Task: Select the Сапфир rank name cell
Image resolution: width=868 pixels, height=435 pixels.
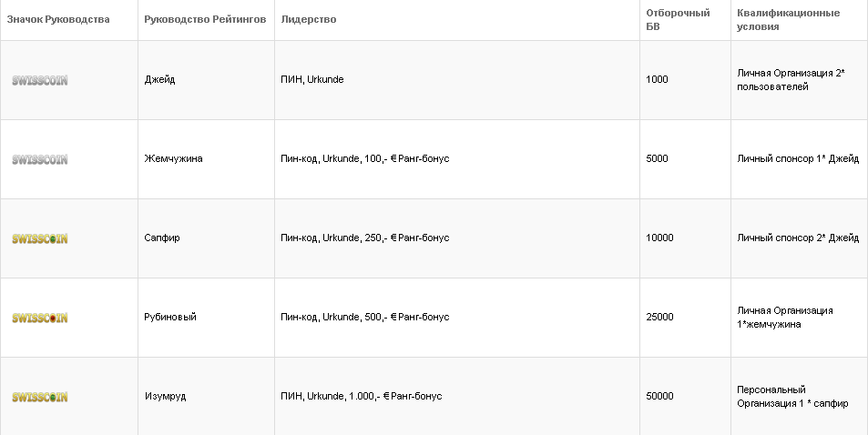Action: (x=164, y=238)
